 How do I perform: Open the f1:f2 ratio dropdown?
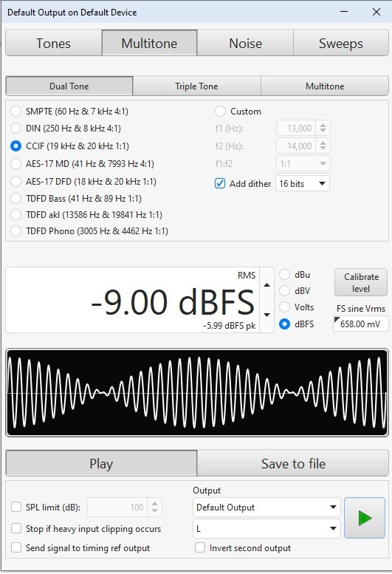pos(303,164)
